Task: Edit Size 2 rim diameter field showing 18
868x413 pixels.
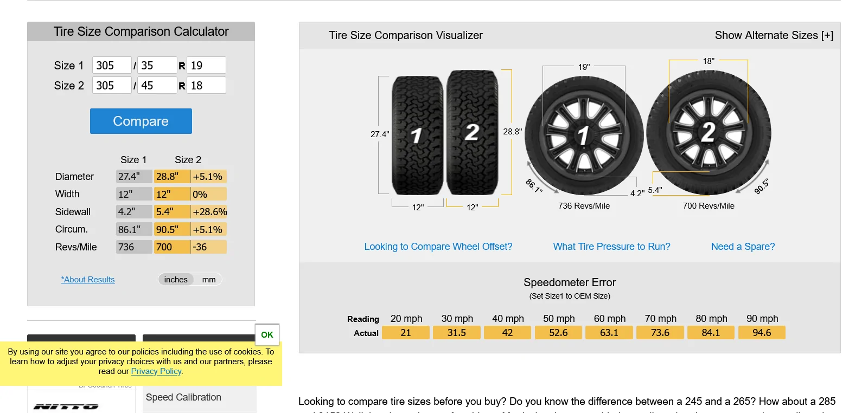Action: point(206,85)
